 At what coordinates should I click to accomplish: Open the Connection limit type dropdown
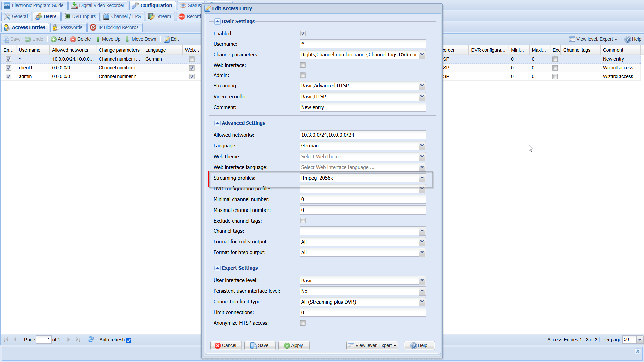coord(422,302)
